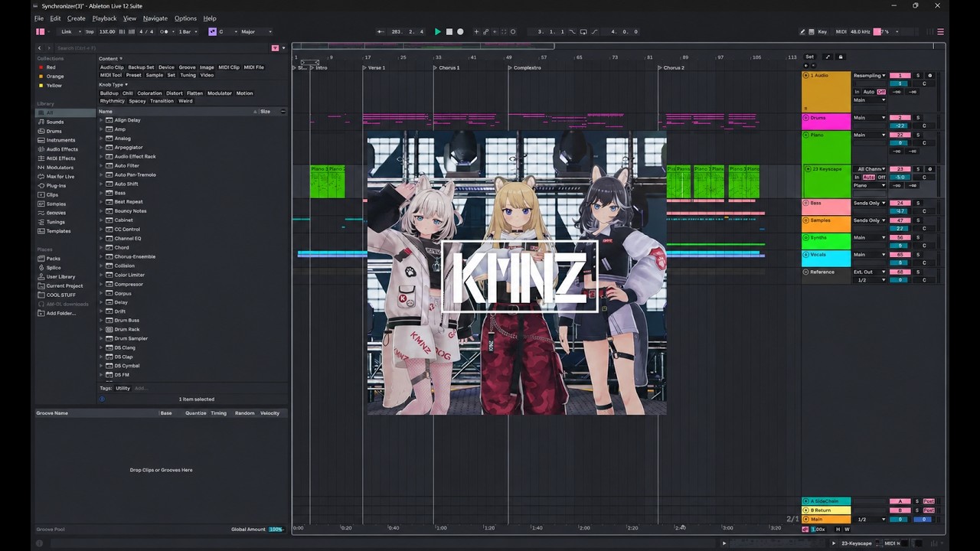This screenshot has width=980, height=551.
Task: Click the arrangement lock icon next to Set
Action: [840, 57]
